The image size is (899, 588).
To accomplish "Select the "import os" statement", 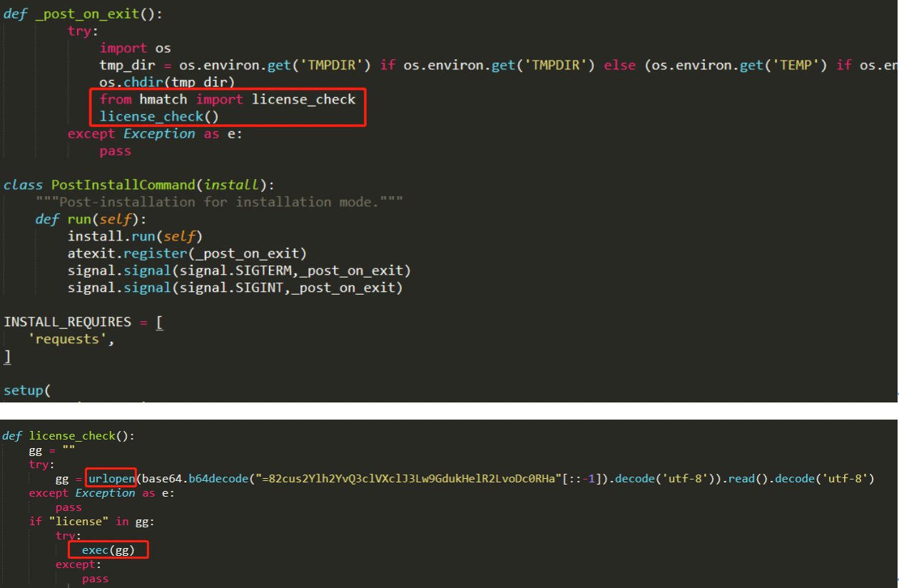I will point(136,48).
